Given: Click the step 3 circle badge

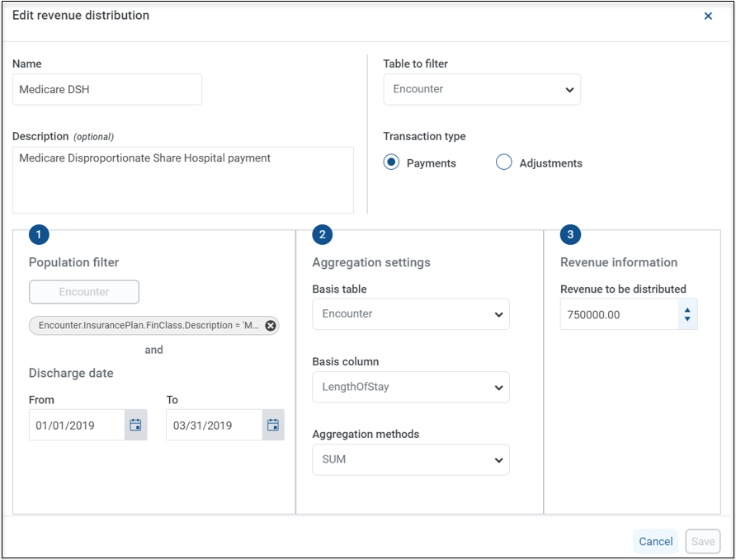Looking at the screenshot, I should point(570,234).
